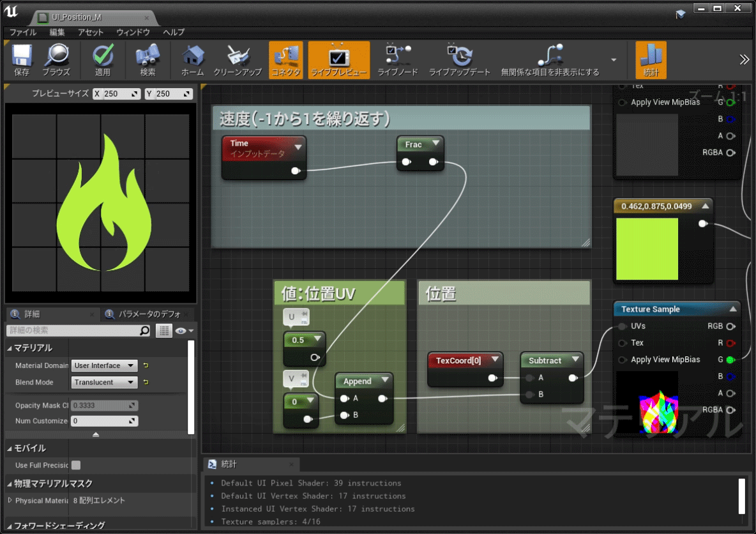Click the Subtract node B input pin

click(x=530, y=395)
